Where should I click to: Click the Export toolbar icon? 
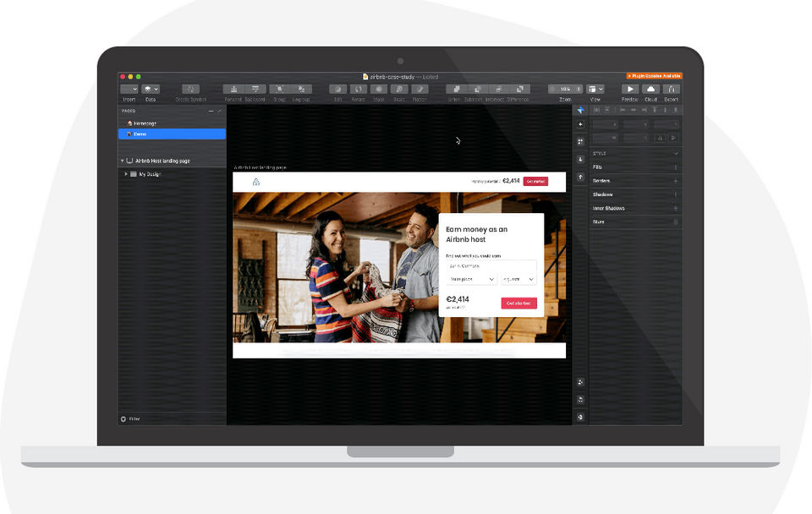[x=671, y=89]
